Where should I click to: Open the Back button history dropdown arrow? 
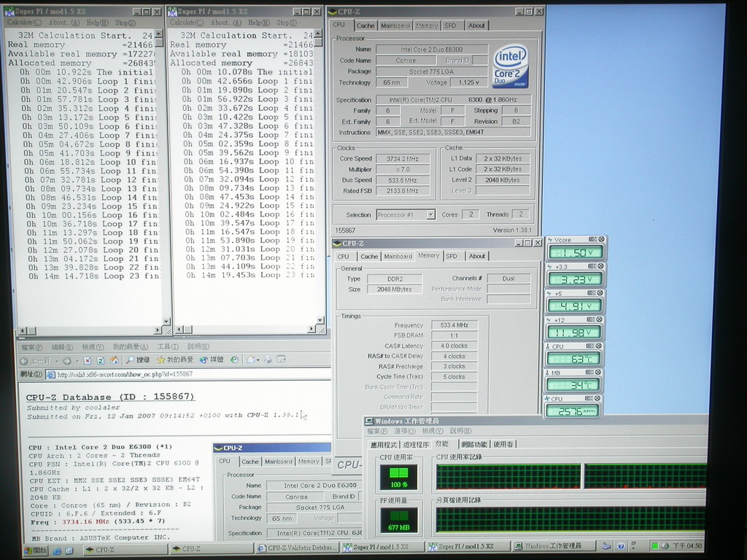click(x=57, y=361)
